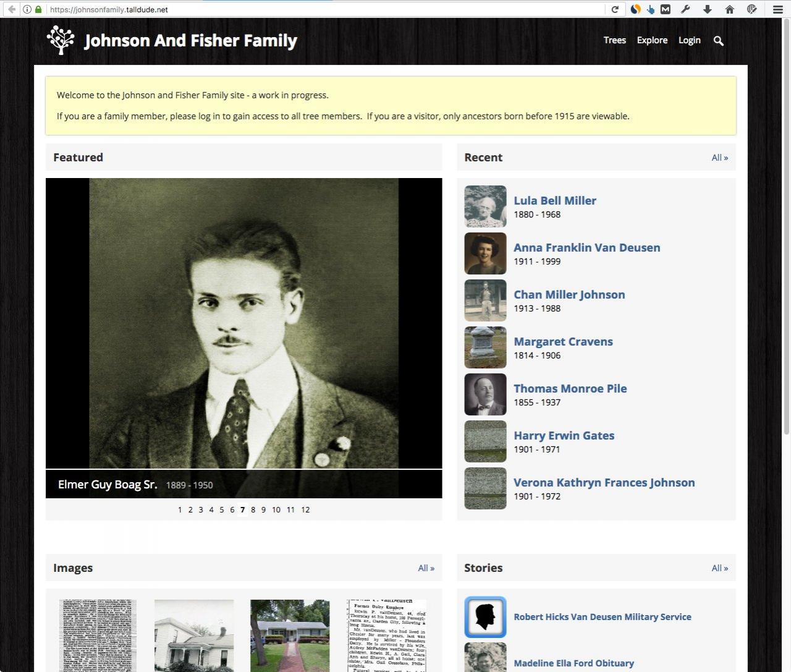Show the site identity info icon
The image size is (791, 672).
(x=27, y=9)
